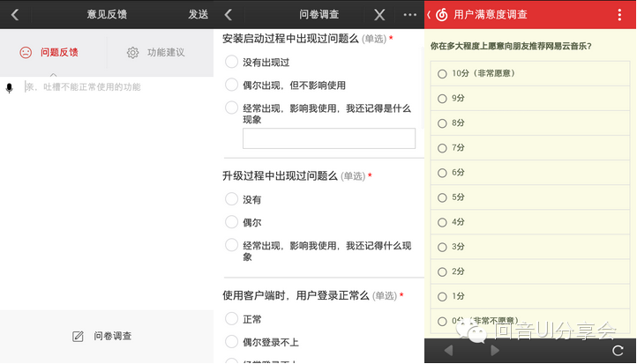The width and height of the screenshot is (637, 364).
Task: Select 经常出现，影响我使用，我还记得是什么现象 option
Action: pos(231,108)
